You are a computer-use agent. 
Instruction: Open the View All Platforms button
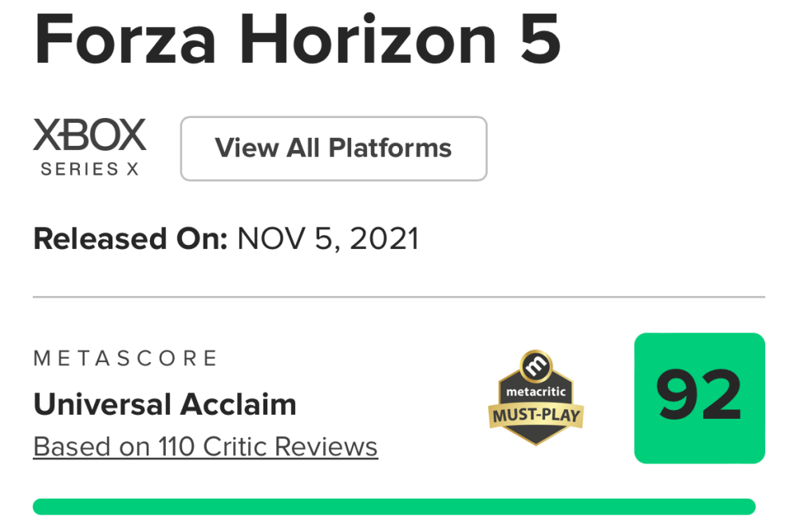334,148
